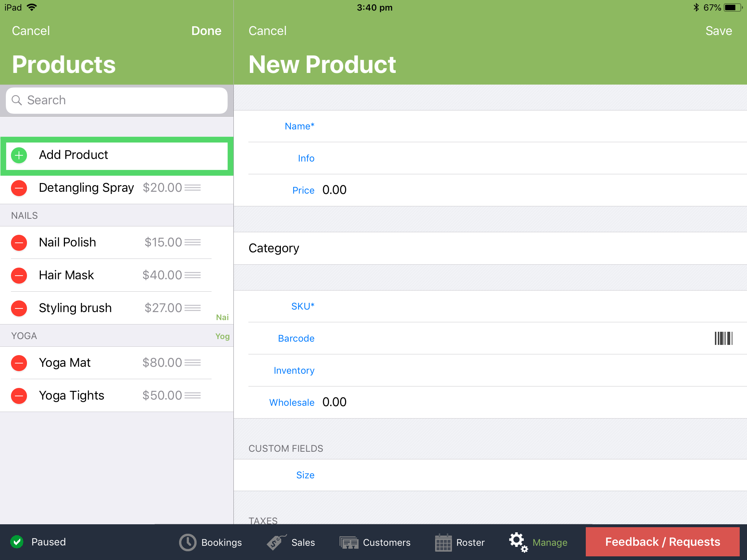Tap the green plus icon beside Add Product

[19, 155]
